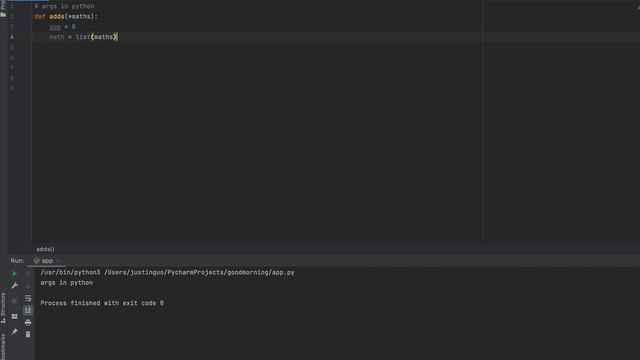
Task: Click the adds() breadcrumb
Action: (45, 249)
